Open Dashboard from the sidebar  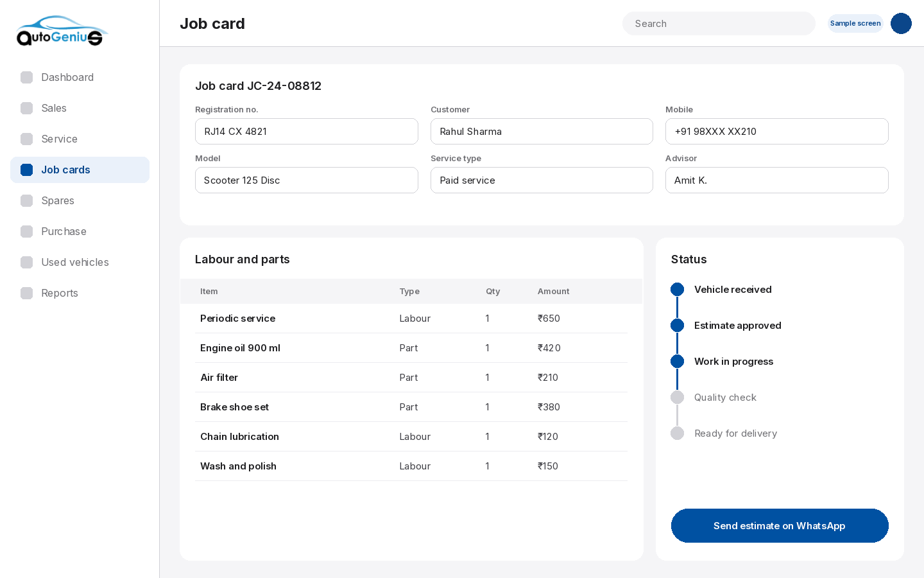[x=80, y=77]
